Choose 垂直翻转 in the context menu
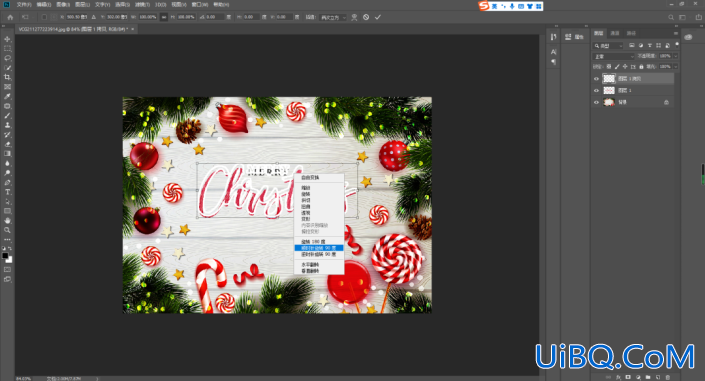Screen dimensions: 705x381 click(310, 271)
